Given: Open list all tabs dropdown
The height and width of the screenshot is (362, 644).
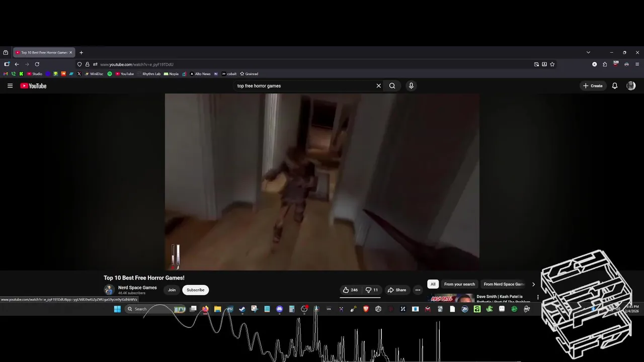Looking at the screenshot, I should 588,52.
